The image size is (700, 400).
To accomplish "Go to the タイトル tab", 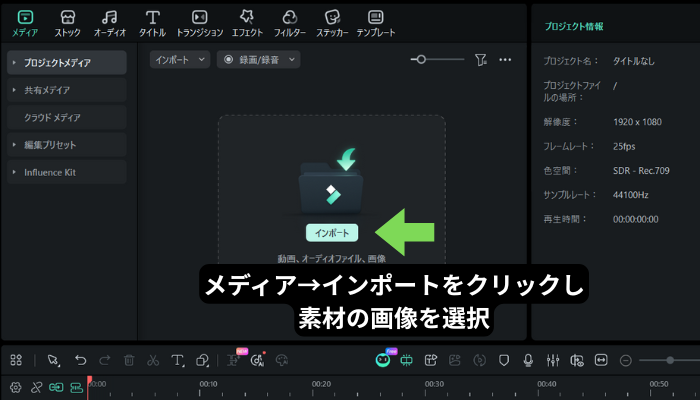I will [152, 23].
